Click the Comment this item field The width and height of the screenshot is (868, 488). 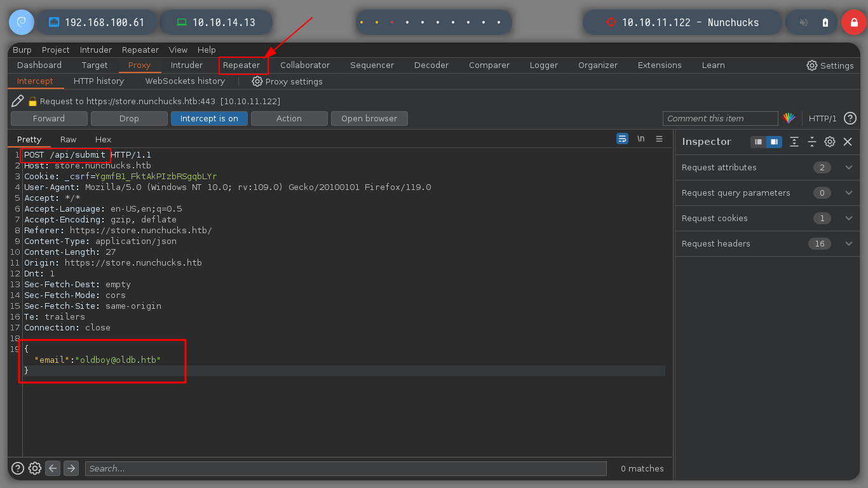pos(720,118)
